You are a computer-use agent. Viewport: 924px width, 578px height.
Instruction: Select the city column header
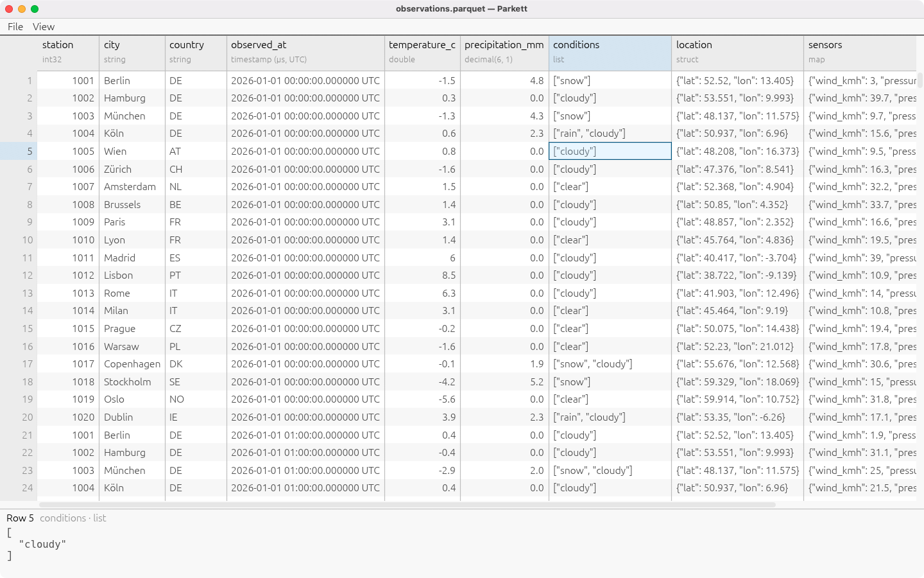[x=132, y=53]
